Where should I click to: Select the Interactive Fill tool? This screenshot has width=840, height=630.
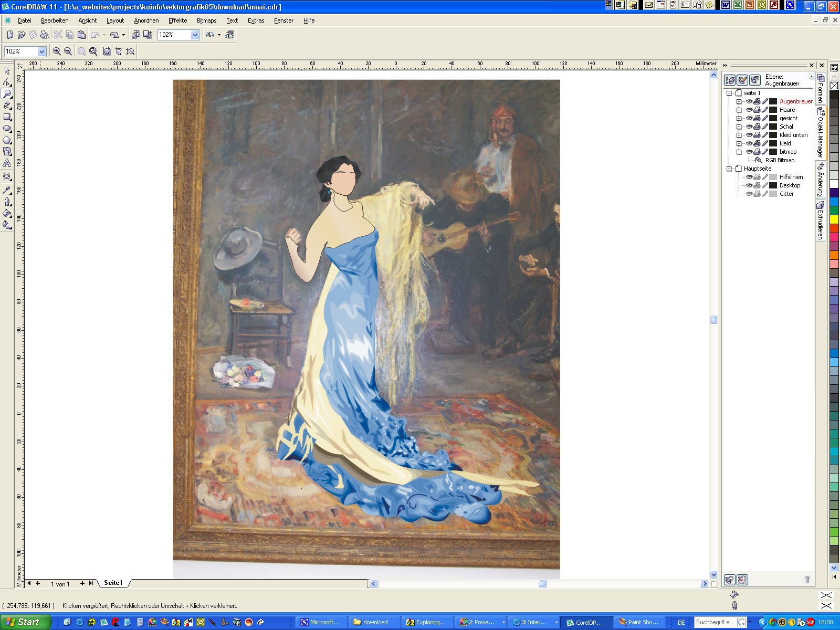tap(7, 225)
